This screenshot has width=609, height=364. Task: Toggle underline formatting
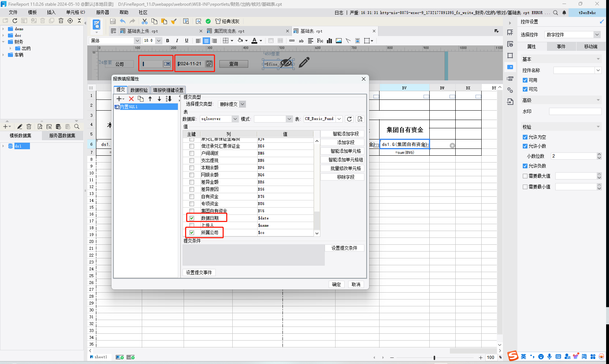click(187, 41)
